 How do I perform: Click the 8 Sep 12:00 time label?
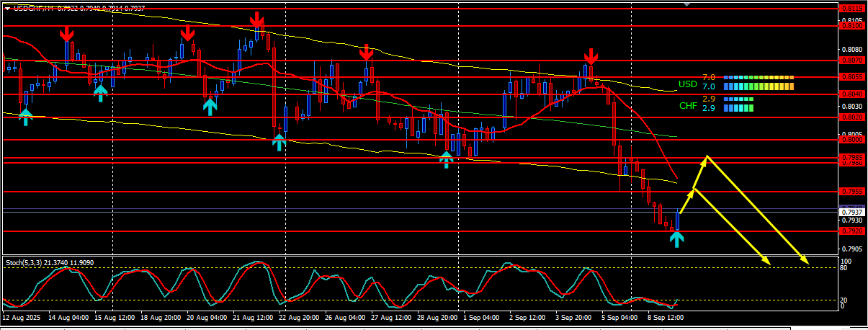pos(666,317)
